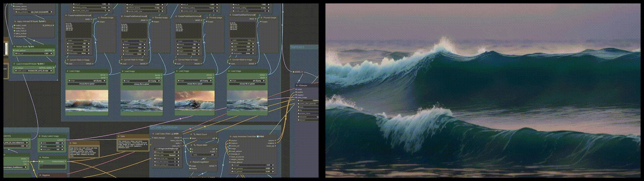Click choose file to upload under ip3 (1).png
This screenshot has height=181, width=644.
[195, 84]
